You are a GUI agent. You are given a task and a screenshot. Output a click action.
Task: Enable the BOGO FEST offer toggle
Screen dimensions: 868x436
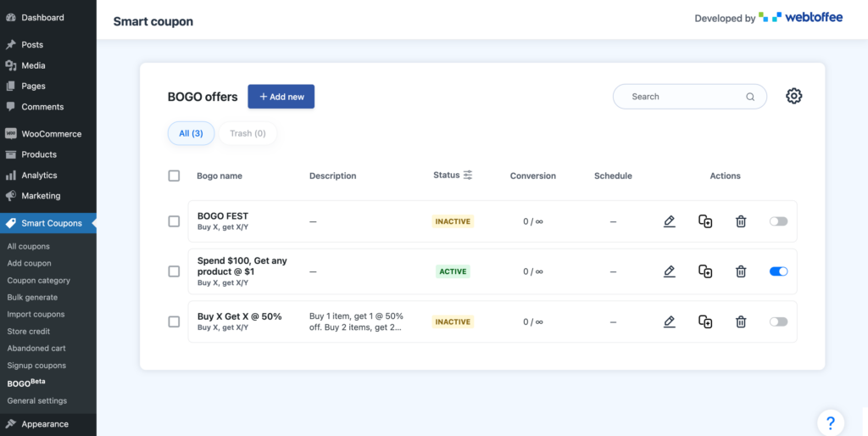click(x=778, y=221)
